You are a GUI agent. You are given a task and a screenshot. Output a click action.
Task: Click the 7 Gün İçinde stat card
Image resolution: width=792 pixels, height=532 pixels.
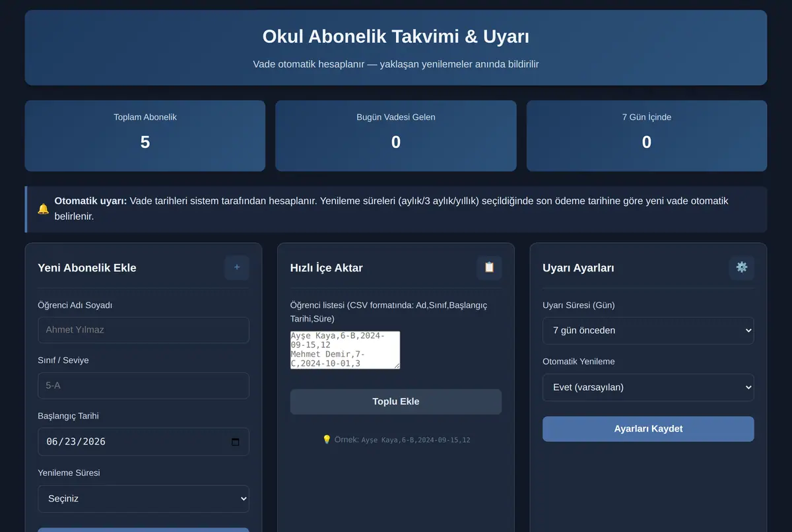[x=647, y=135]
